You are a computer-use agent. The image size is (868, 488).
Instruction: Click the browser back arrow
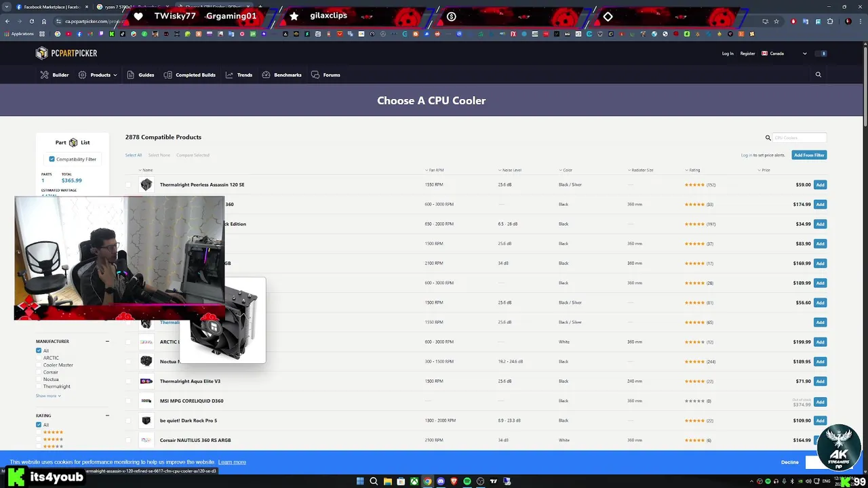(x=7, y=21)
